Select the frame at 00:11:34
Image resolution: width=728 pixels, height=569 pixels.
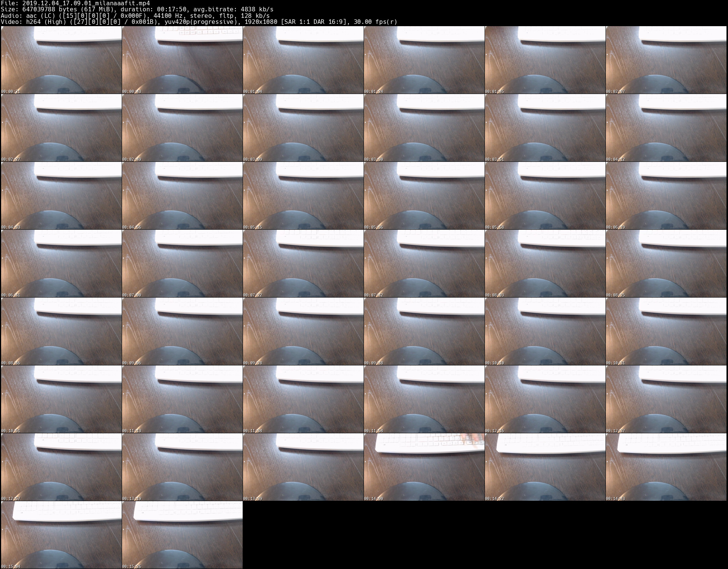(303, 399)
